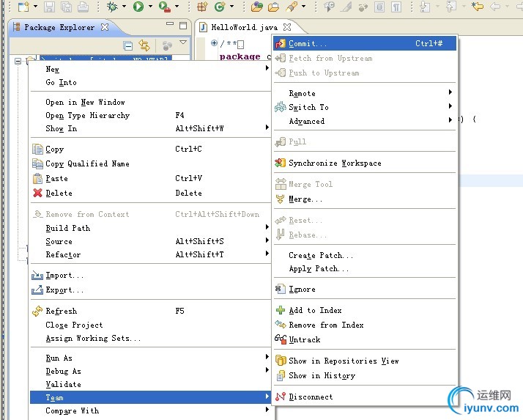The width and height of the screenshot is (523, 420).
Task: Click the Run External Tools icon
Action: [x=164, y=7]
